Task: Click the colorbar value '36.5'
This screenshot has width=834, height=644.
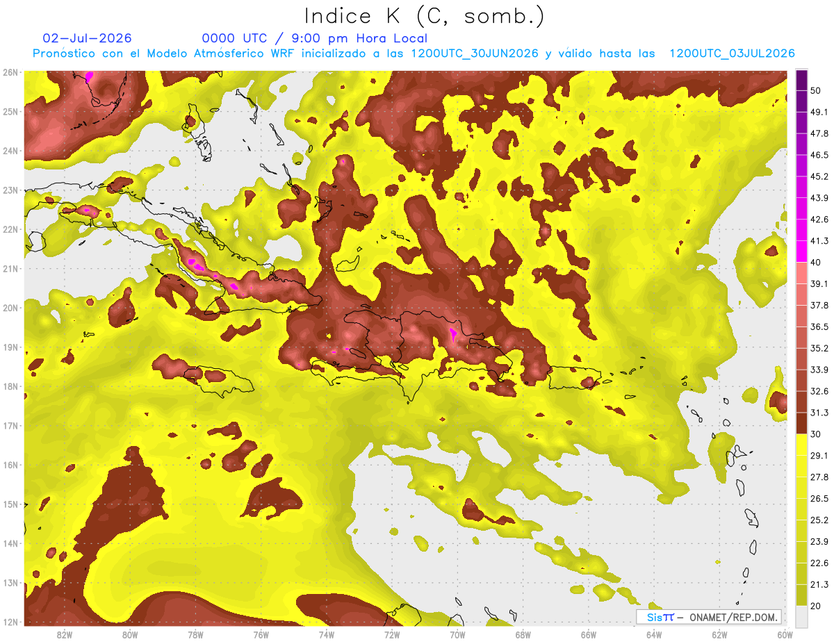Action: tap(819, 327)
